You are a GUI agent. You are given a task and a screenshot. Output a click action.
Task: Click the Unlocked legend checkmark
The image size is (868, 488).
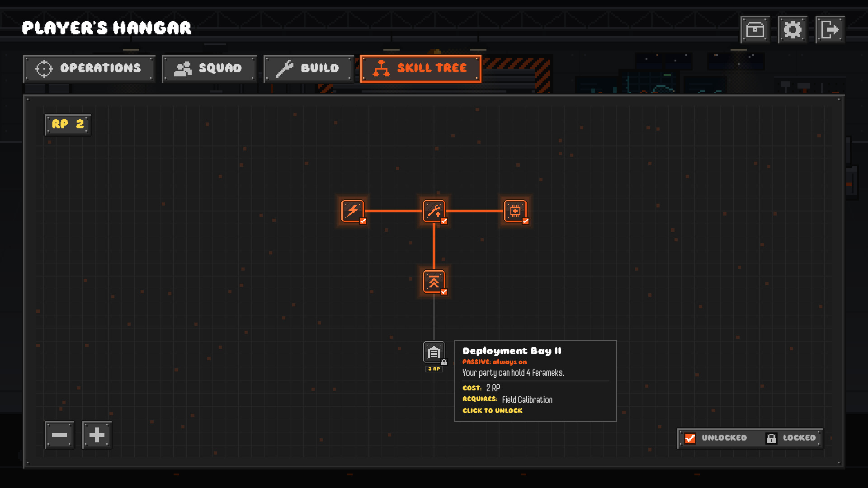(690, 438)
